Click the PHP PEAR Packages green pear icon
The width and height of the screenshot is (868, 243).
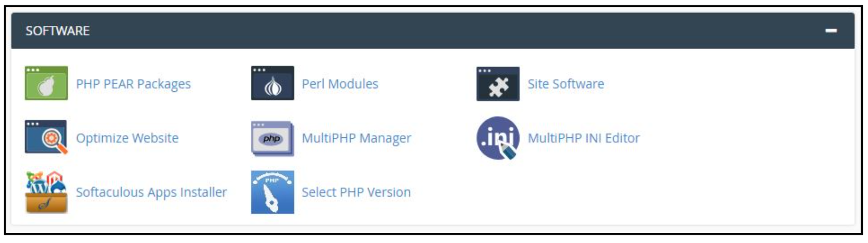click(46, 83)
